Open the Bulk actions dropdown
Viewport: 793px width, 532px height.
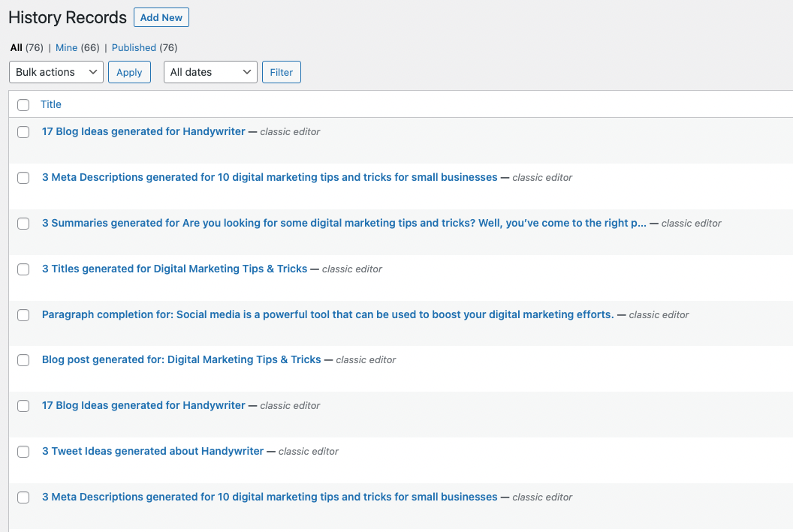click(x=56, y=72)
